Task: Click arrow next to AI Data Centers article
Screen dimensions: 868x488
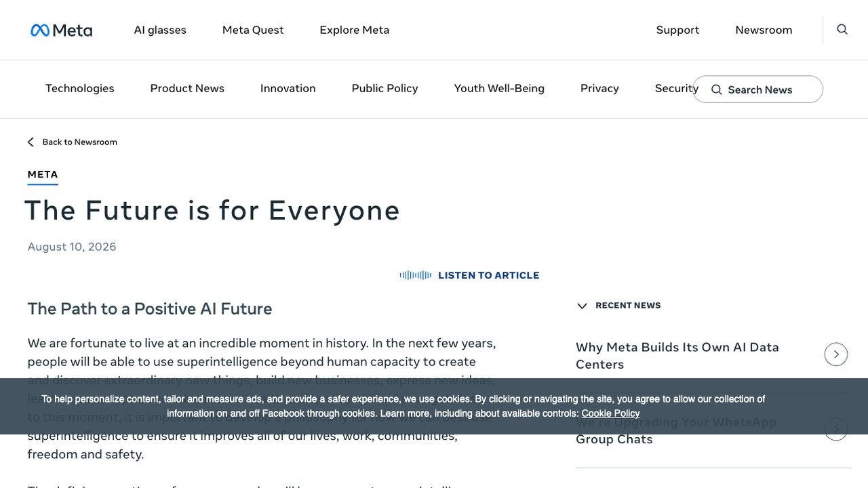Action: click(x=836, y=354)
